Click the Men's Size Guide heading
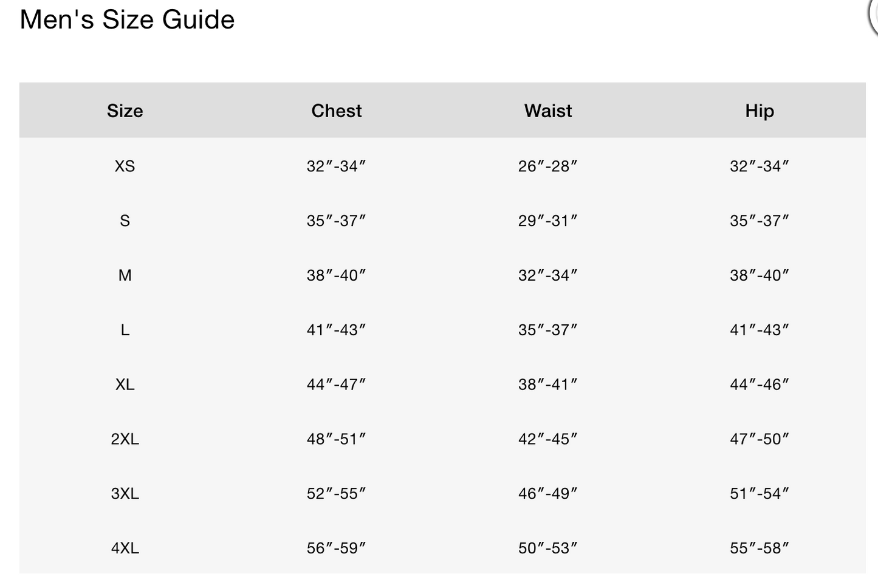This screenshot has height=588, width=878. pos(127,19)
